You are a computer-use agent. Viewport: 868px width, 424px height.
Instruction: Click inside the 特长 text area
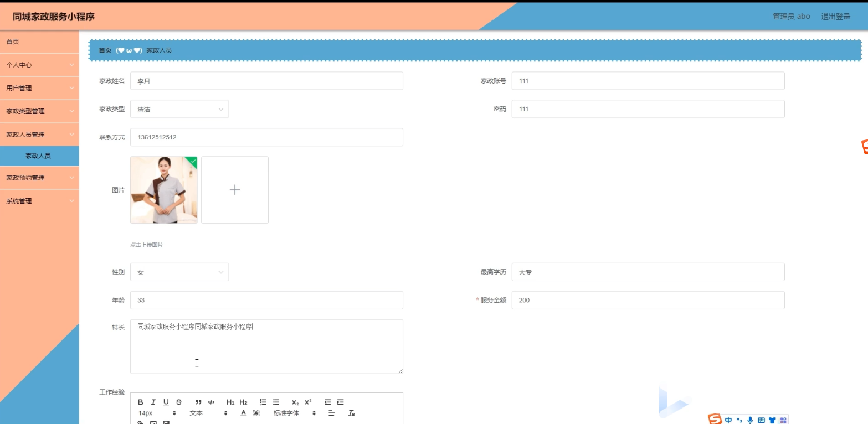point(266,347)
